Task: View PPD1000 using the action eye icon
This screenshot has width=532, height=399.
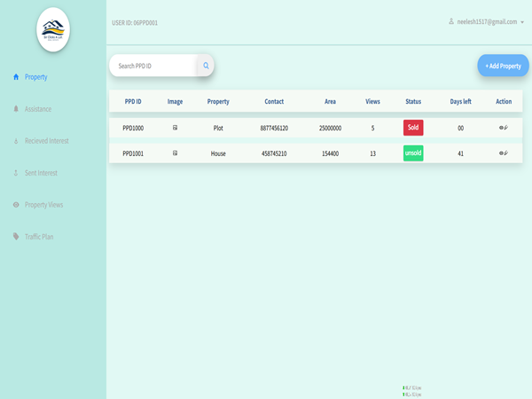Action: point(502,128)
